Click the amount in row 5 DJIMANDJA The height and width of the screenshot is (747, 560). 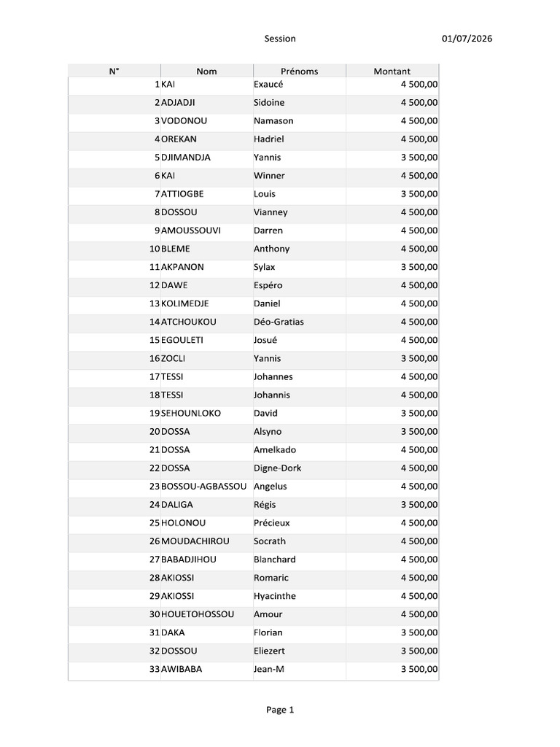click(x=392, y=158)
